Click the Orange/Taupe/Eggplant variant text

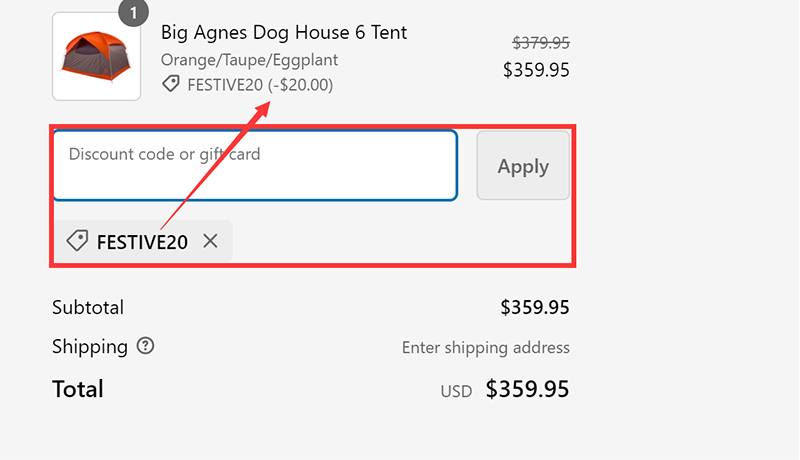pyautogui.click(x=249, y=60)
